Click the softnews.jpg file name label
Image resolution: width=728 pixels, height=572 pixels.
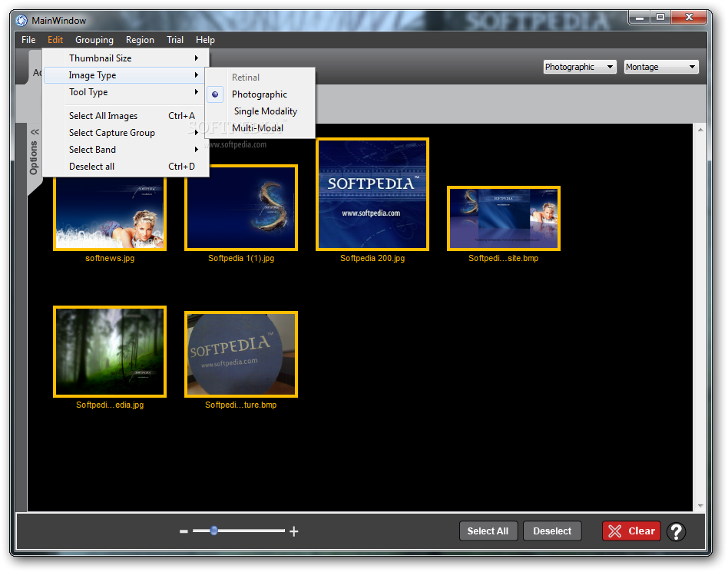pyautogui.click(x=110, y=258)
